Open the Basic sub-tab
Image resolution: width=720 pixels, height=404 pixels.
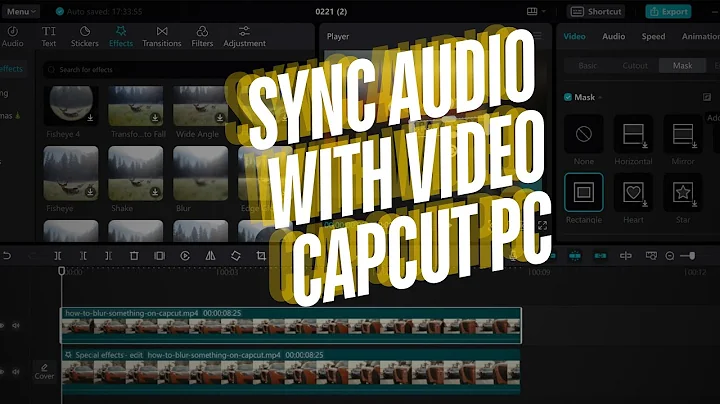pos(588,66)
